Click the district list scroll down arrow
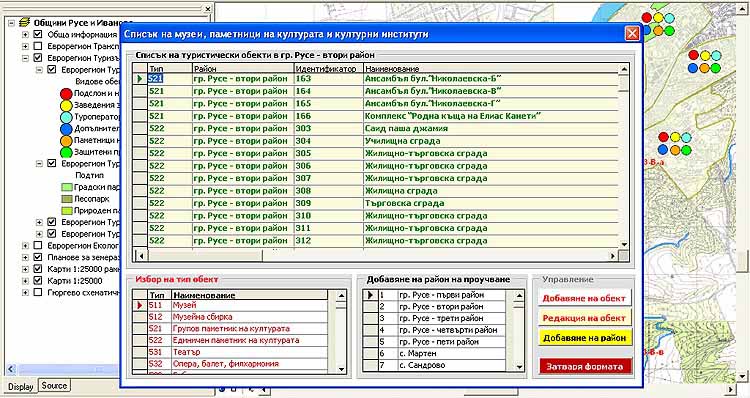Viewport: 750px width, 398px height. [x=519, y=367]
